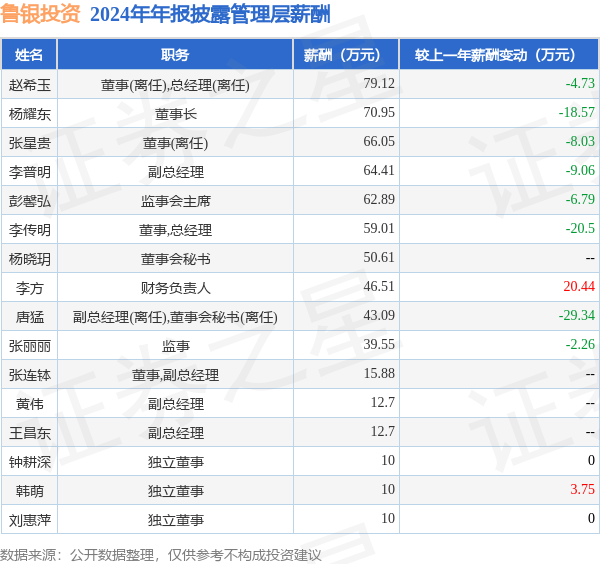The width and height of the screenshot is (600, 564).
Task: Click the salary value 66.05
Action: (x=379, y=141)
